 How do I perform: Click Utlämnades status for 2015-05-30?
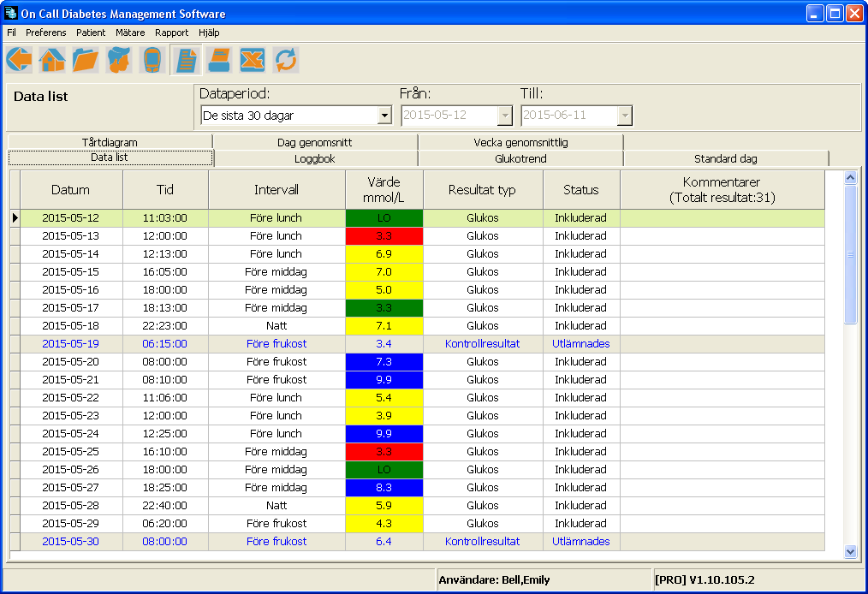click(581, 542)
